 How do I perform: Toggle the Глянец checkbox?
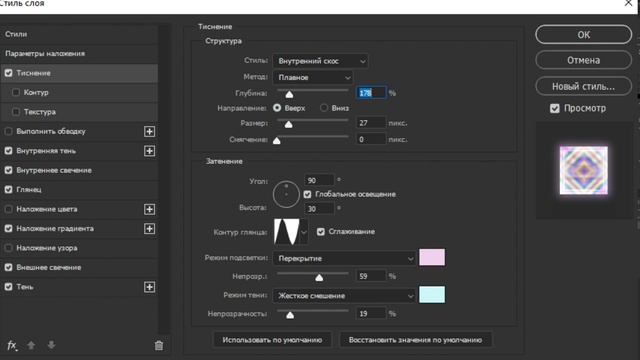click(9, 190)
